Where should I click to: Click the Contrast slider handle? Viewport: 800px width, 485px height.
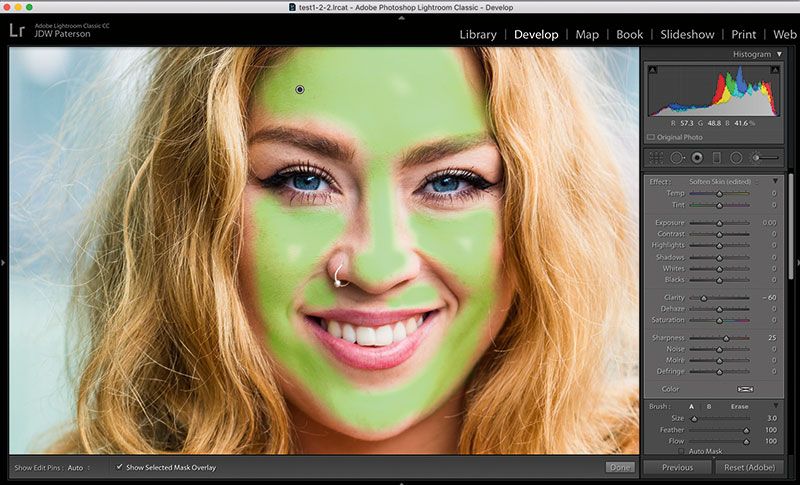tap(719, 235)
